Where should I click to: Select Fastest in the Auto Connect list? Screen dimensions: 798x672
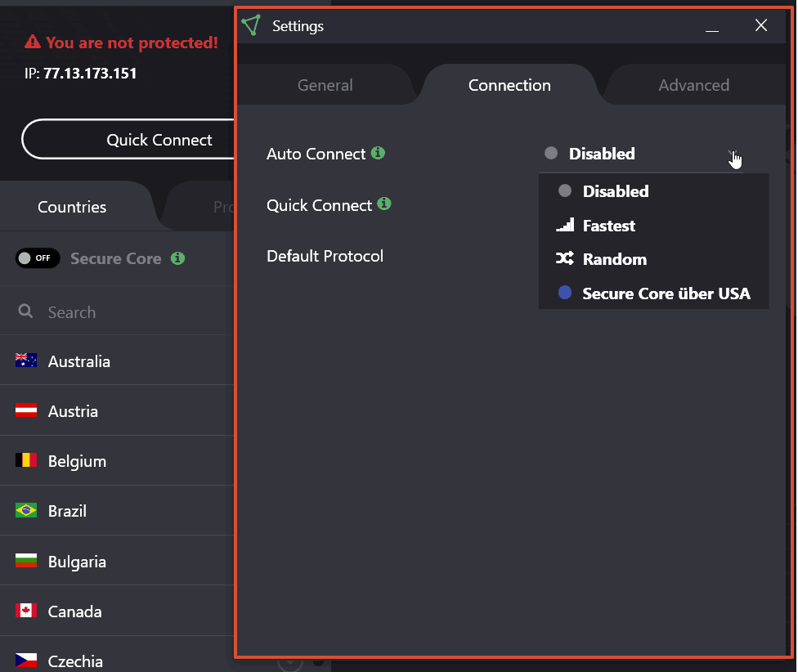coord(653,226)
